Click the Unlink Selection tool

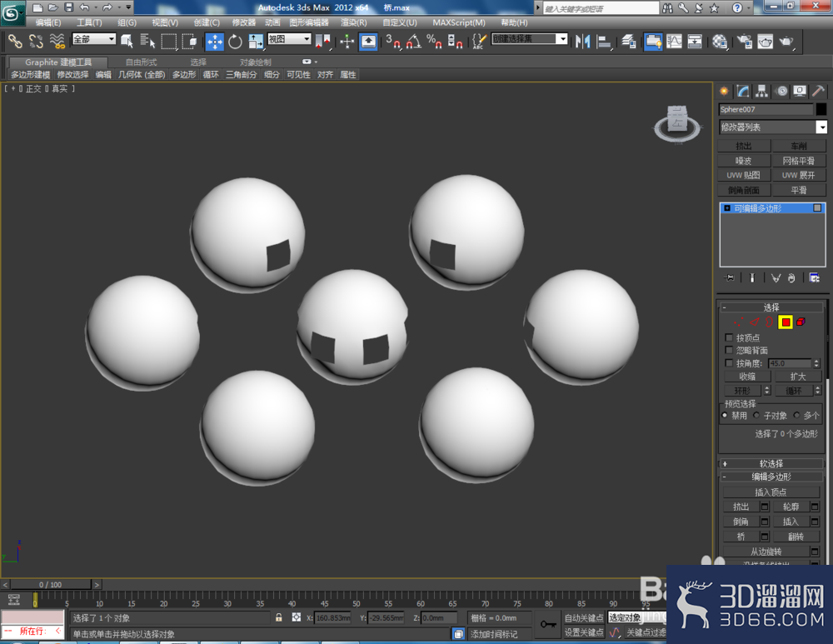point(36,41)
